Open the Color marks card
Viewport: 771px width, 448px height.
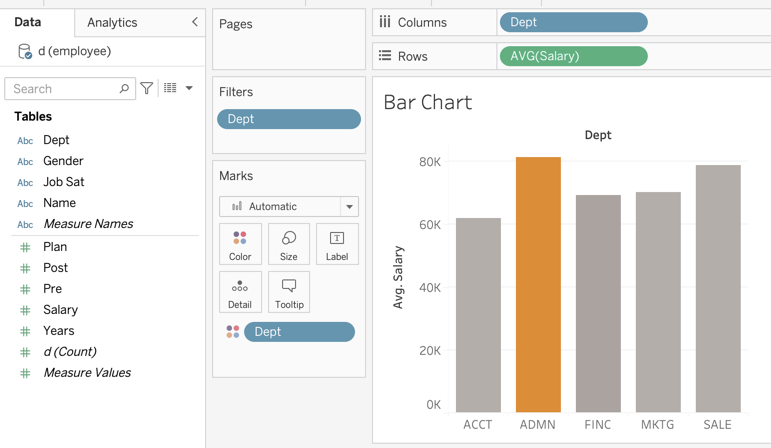click(x=240, y=245)
